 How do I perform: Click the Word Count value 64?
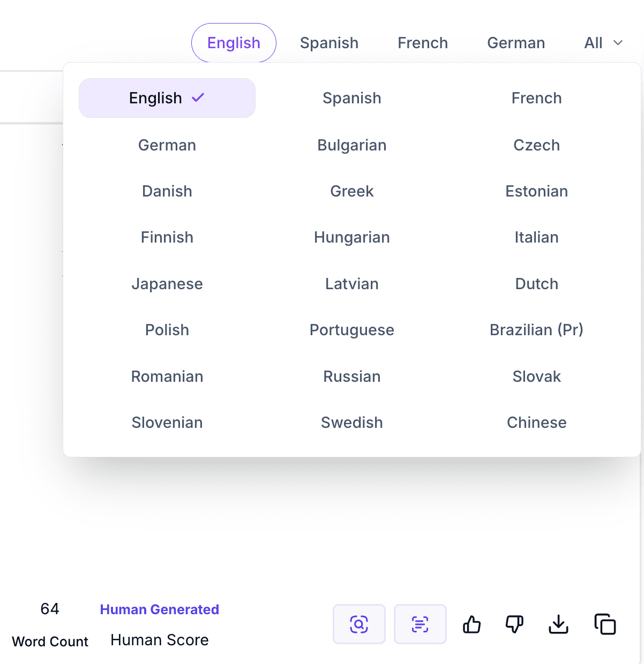tap(50, 609)
